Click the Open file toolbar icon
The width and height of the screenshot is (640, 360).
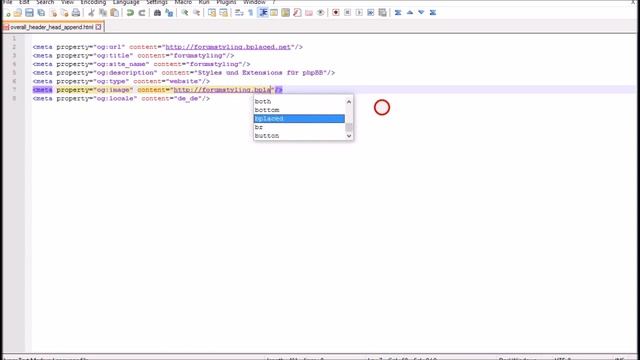click(x=18, y=13)
